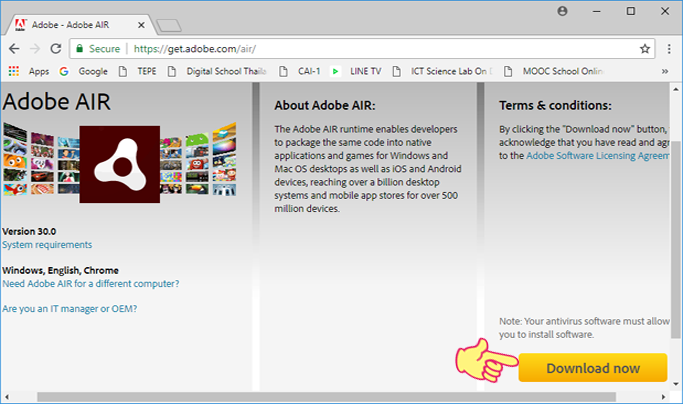
Task: Click the Windows, English, Chrome text
Action: click(x=60, y=270)
